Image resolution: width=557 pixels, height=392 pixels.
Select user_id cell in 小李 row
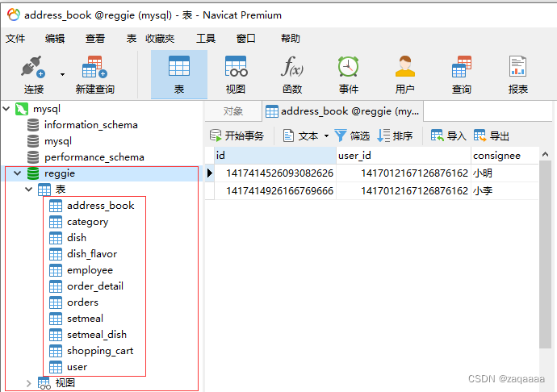point(404,191)
